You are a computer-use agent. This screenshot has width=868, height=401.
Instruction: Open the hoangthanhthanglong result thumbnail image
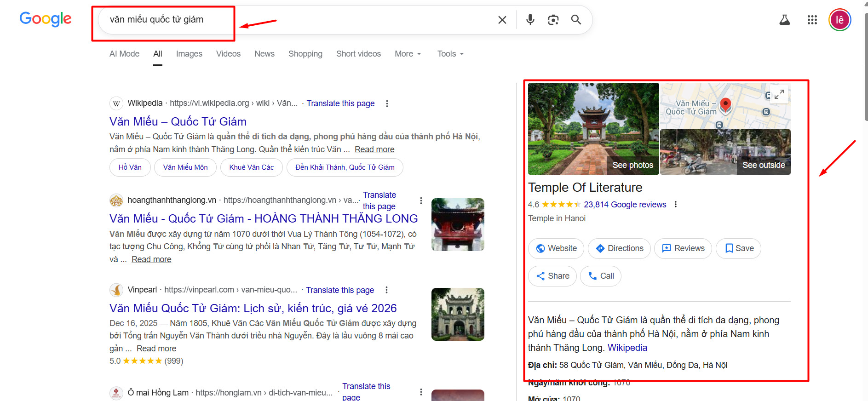[458, 224]
